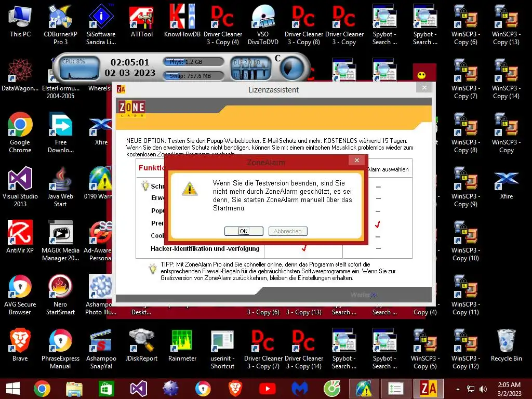Open Rainmeter desktop icon
The width and height of the screenshot is (532, 399).
(x=182, y=345)
